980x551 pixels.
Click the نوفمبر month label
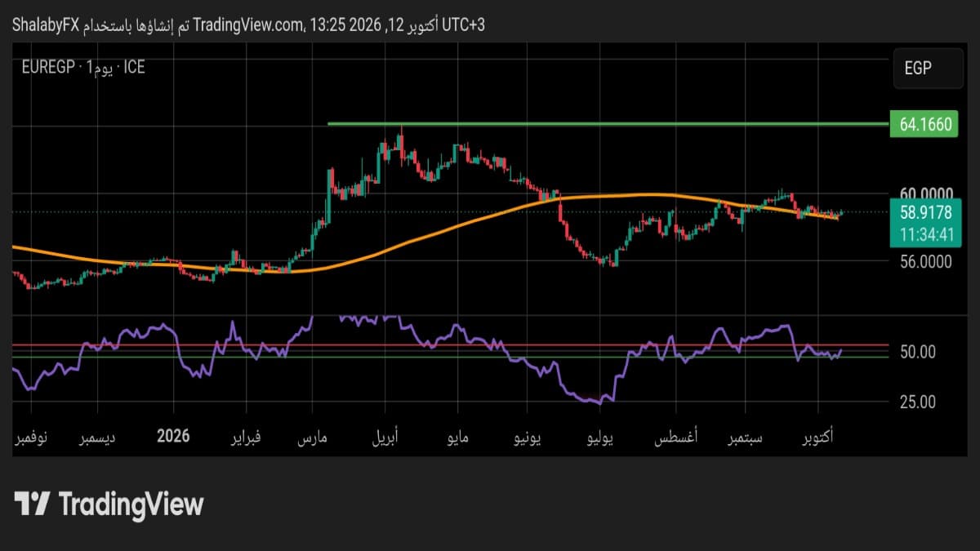coord(31,437)
